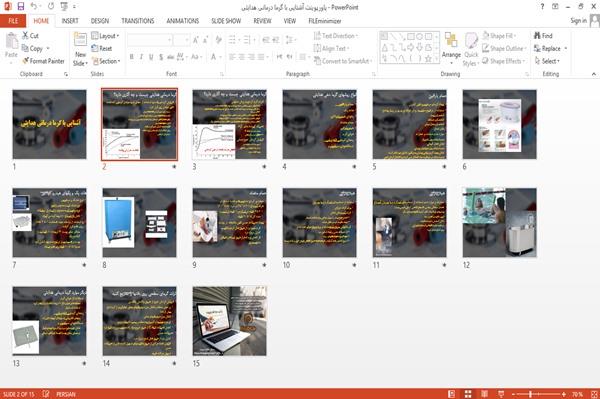Start Slide Show from status bar icon
This screenshot has height=399, width=600.
pos(501,394)
